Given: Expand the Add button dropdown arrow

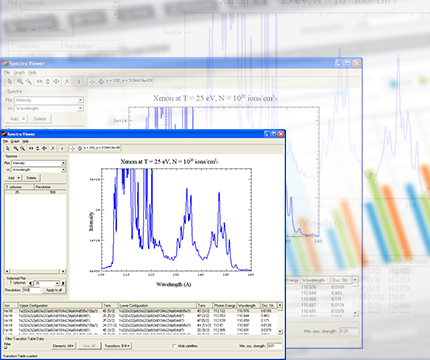Looking at the screenshot, I should pyautogui.click(x=19, y=178).
